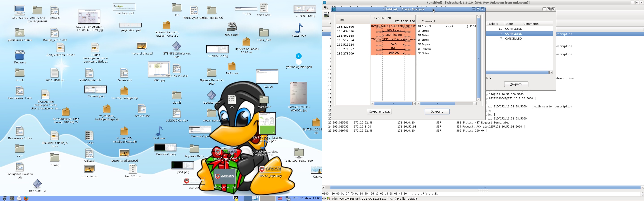Viewport: 644px width, 201px height.
Task: Click the GNOME foot applications menu
Action: [4, 198]
